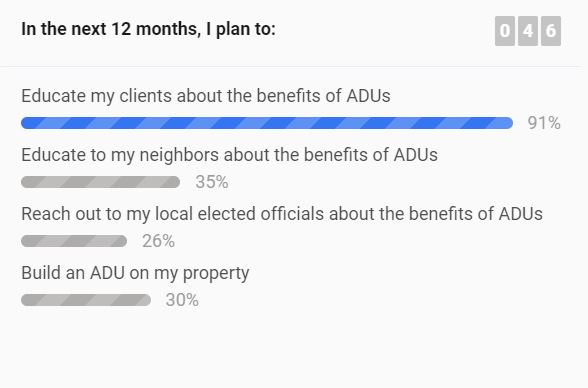Click the 30% percentage label
588x388 pixels.
(x=182, y=300)
